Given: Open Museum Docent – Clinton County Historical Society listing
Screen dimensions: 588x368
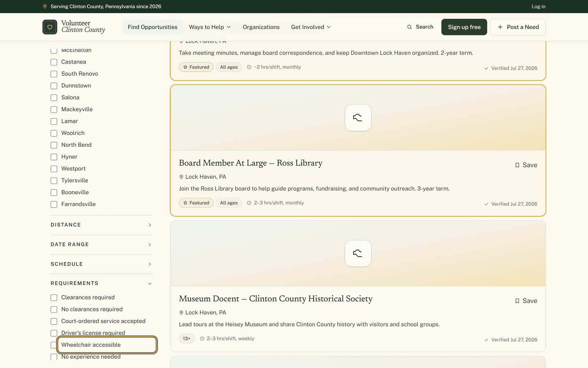Looking at the screenshot, I should [276, 299].
